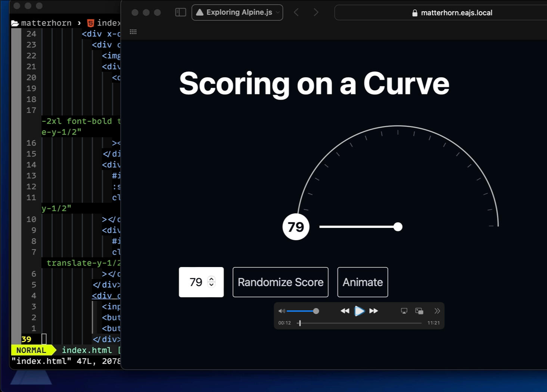Screen dimensions: 547x392
Task: Mute video with the speaker icon
Action: [x=282, y=311]
